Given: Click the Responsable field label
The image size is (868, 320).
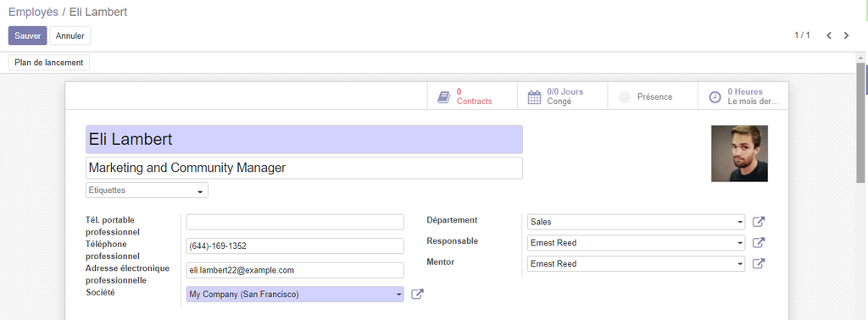Looking at the screenshot, I should [x=453, y=241].
